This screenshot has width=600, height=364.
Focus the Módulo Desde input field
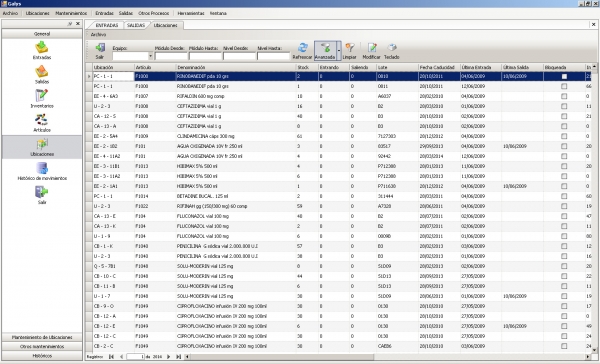[171, 56]
